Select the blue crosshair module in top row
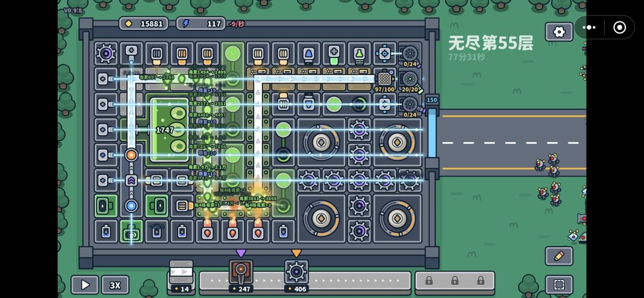Image resolution: width=644 pixels, height=298 pixels. 385,54
